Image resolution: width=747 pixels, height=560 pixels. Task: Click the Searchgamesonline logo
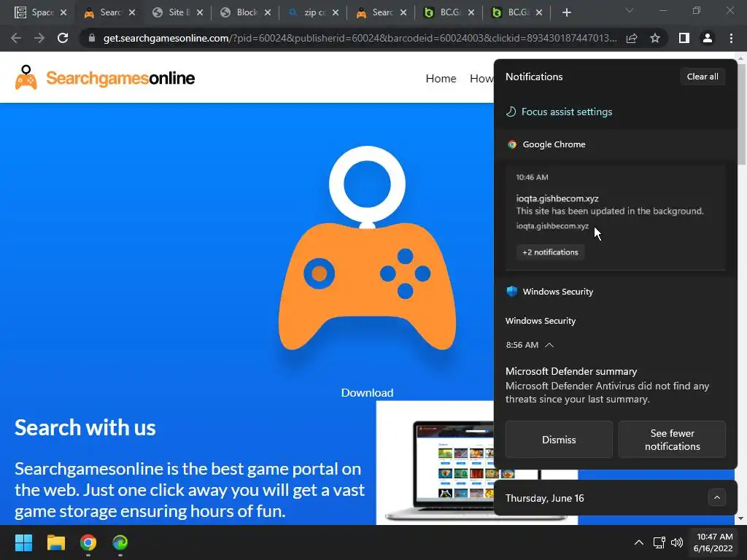coord(105,77)
